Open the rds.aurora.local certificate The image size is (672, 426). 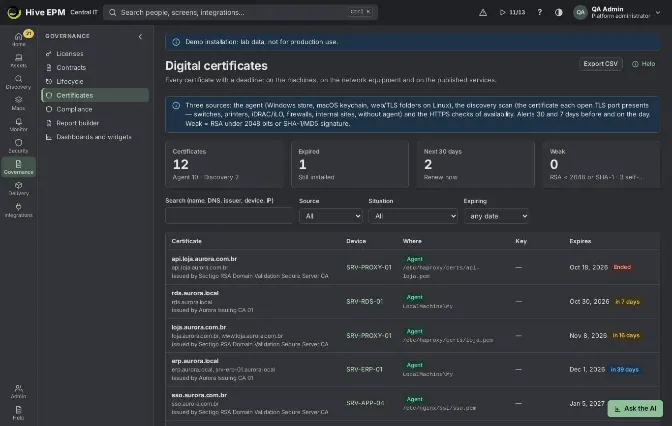click(x=195, y=293)
